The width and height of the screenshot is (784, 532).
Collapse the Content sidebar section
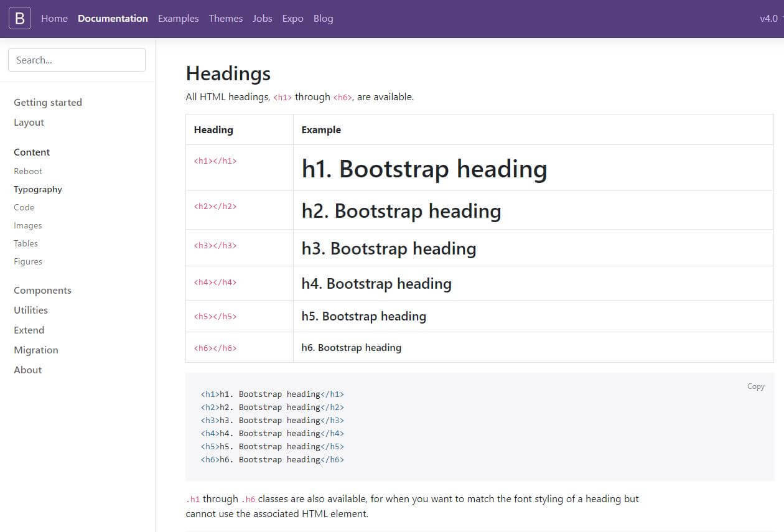coord(32,152)
